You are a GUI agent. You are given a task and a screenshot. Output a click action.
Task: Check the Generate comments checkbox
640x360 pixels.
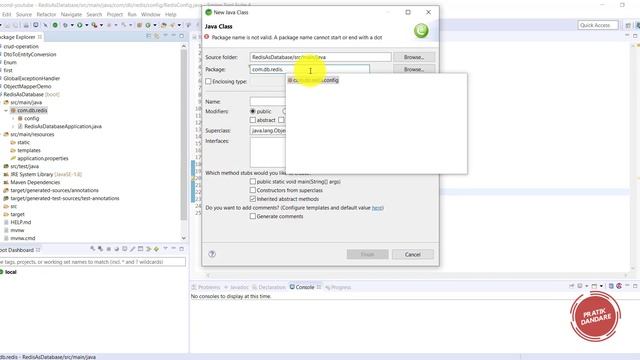(253, 216)
